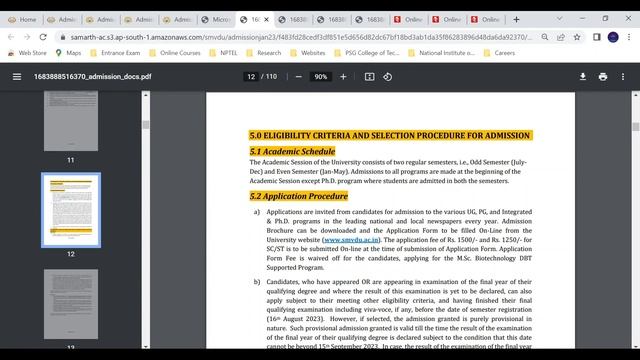
Task: Switch to the first Online tab
Action: (x=408, y=19)
